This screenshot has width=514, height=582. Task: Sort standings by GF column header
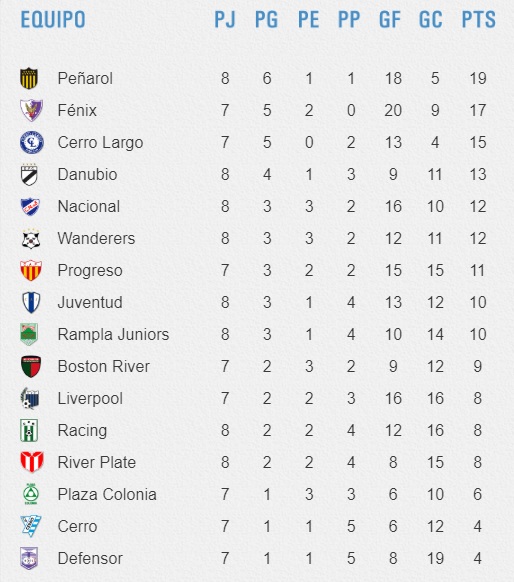[390, 19]
